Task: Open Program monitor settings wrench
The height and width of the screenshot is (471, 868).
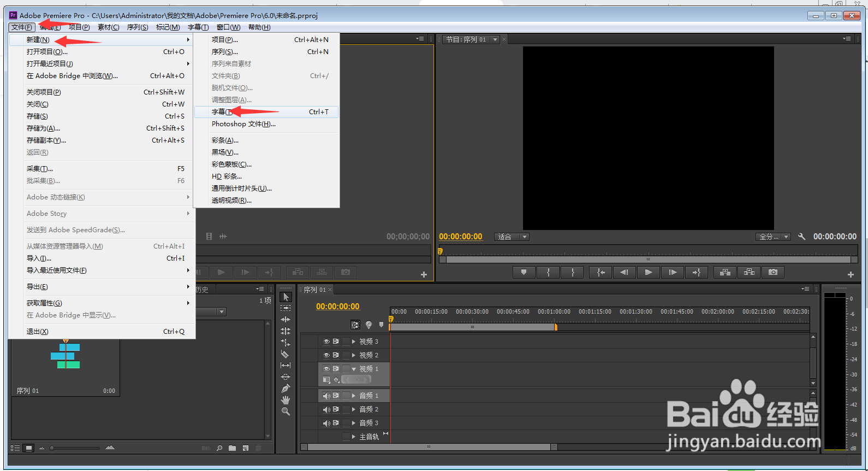Action: pyautogui.click(x=801, y=237)
